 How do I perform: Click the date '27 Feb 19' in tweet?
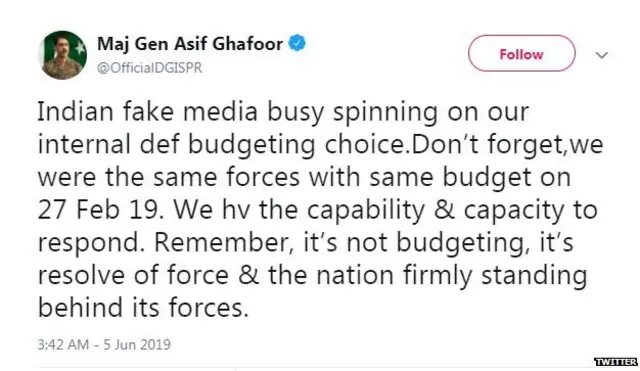[98, 209]
